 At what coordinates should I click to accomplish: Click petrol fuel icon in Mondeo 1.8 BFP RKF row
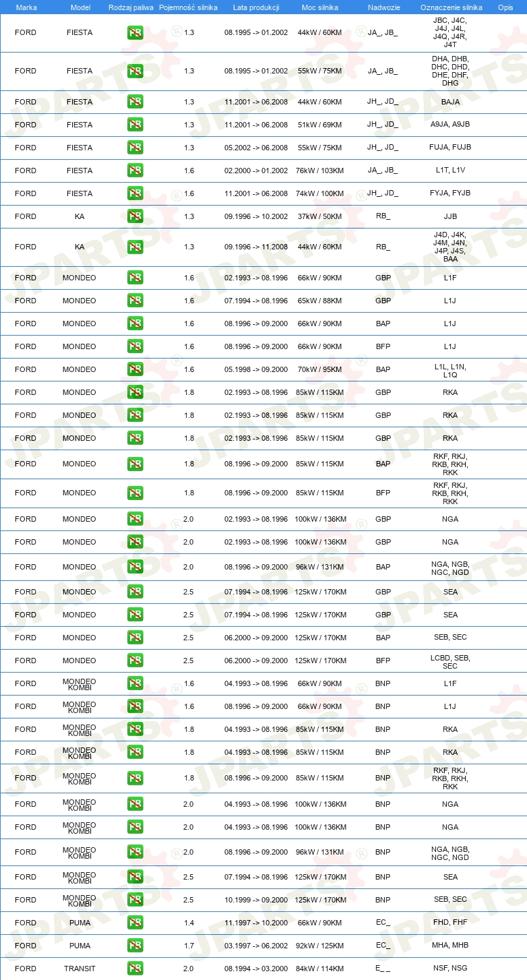135,493
